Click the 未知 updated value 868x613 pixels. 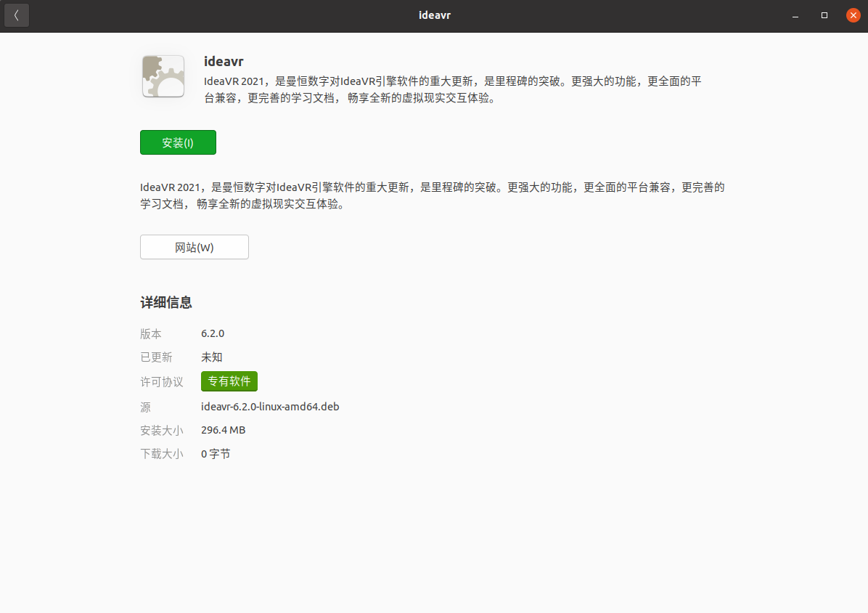[x=211, y=357]
